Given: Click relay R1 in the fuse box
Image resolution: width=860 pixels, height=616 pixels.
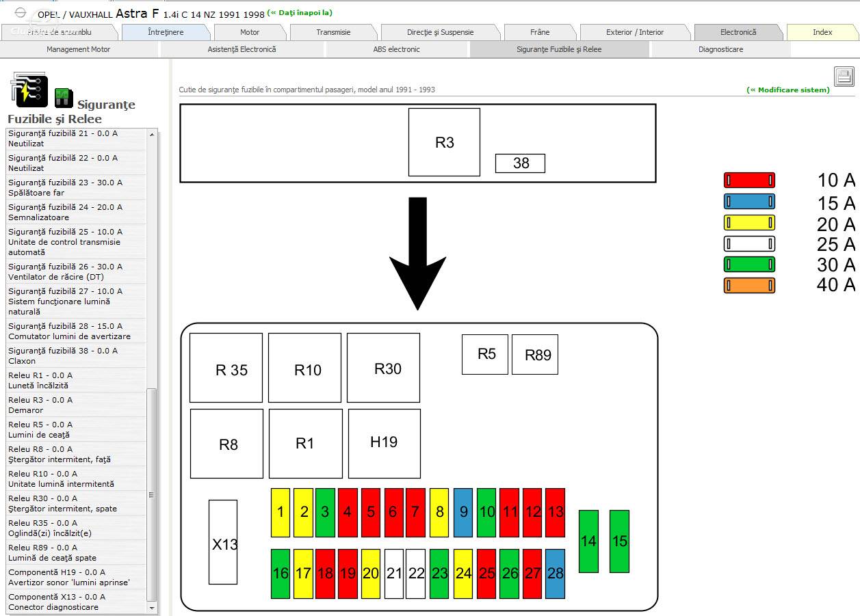Looking at the screenshot, I should tap(305, 444).
